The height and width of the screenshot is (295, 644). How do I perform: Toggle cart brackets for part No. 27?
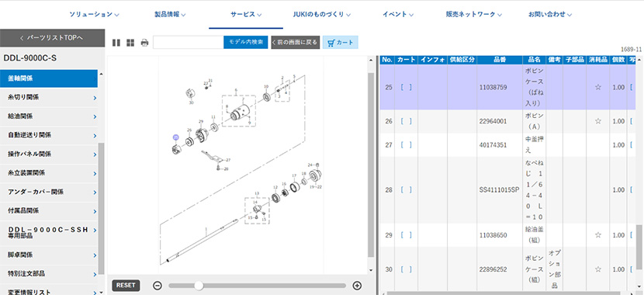[406, 144]
